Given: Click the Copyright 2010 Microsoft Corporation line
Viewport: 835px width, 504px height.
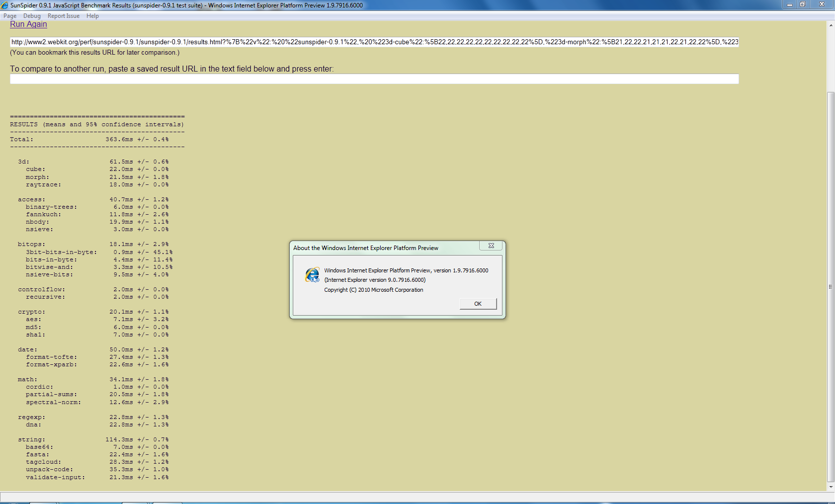Looking at the screenshot, I should pos(374,290).
